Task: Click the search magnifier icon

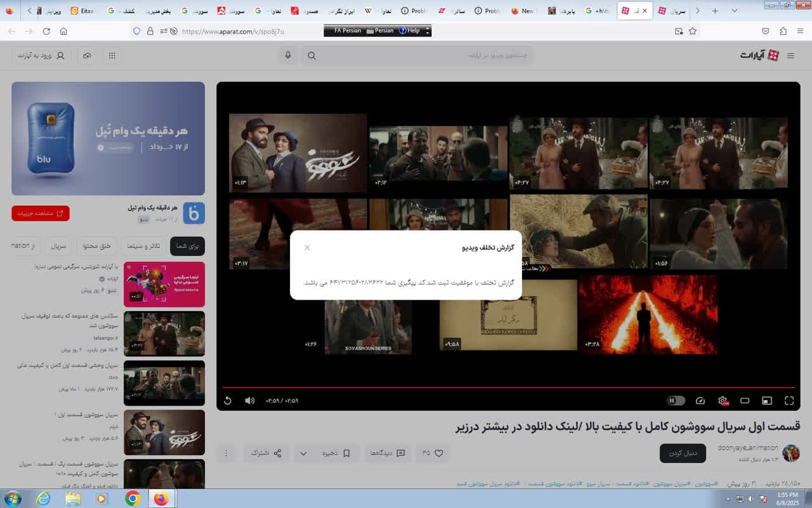Action: pyautogui.click(x=311, y=56)
